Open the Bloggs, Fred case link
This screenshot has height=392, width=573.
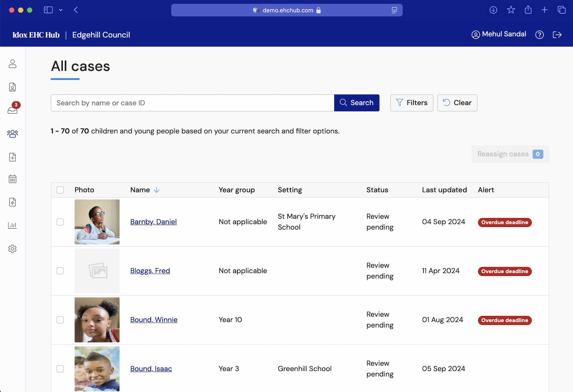[150, 271]
